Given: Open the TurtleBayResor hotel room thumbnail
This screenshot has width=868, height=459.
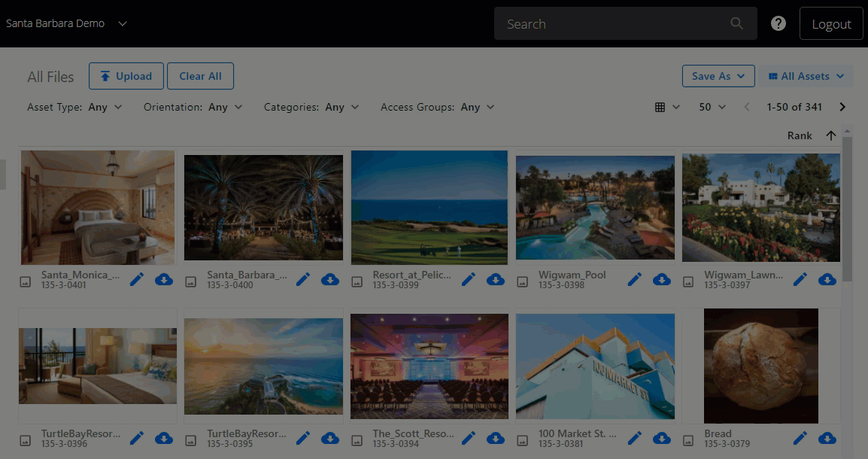Looking at the screenshot, I should pyautogui.click(x=98, y=366).
